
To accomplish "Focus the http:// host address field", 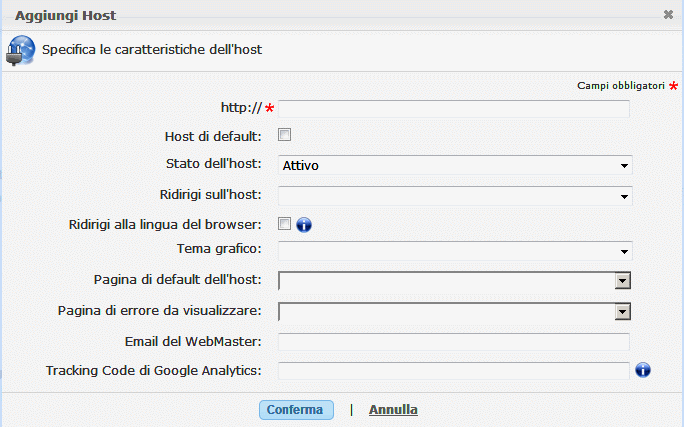I will coord(454,109).
